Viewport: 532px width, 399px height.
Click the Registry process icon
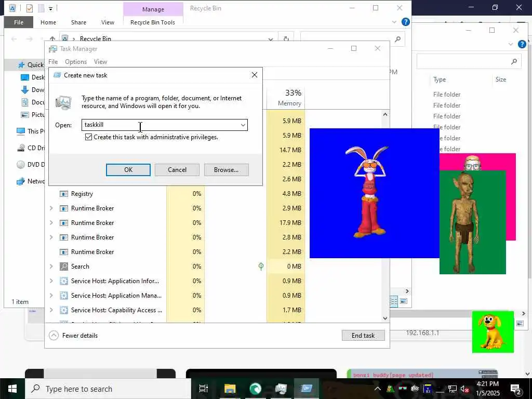pyautogui.click(x=63, y=194)
